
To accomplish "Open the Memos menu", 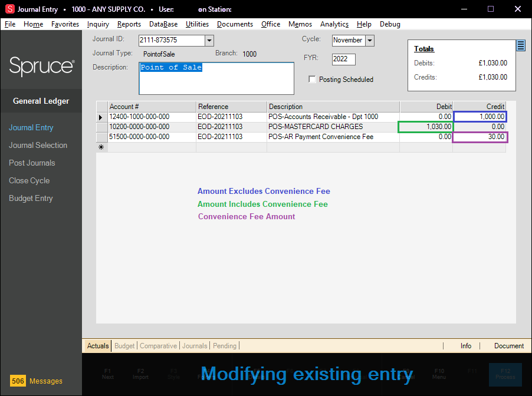I will click(300, 24).
